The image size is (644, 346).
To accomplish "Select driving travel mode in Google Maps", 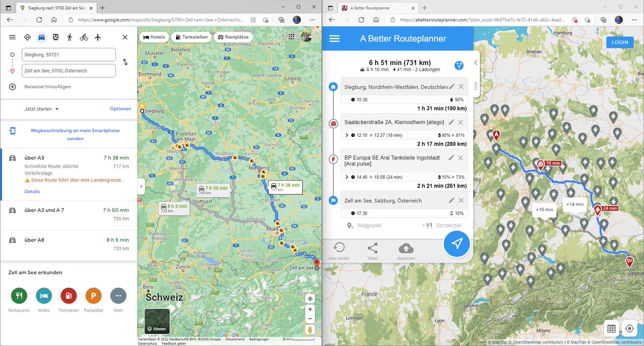I will 41,37.
